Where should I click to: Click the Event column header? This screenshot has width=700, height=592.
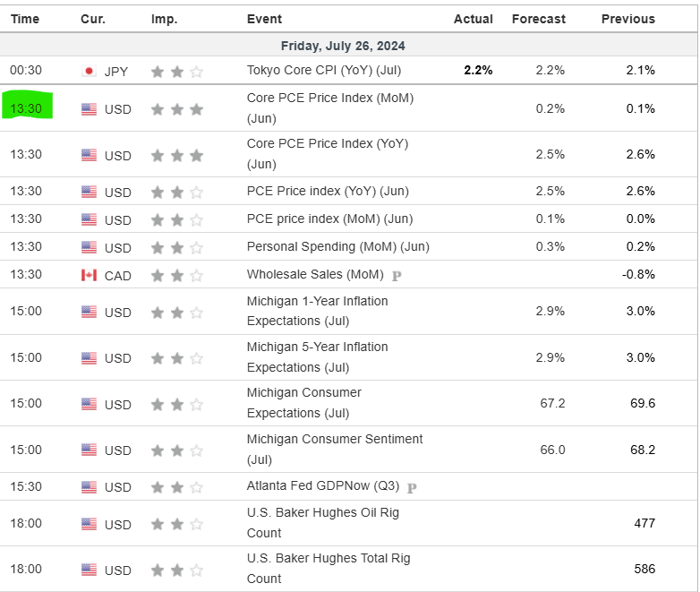click(x=264, y=19)
